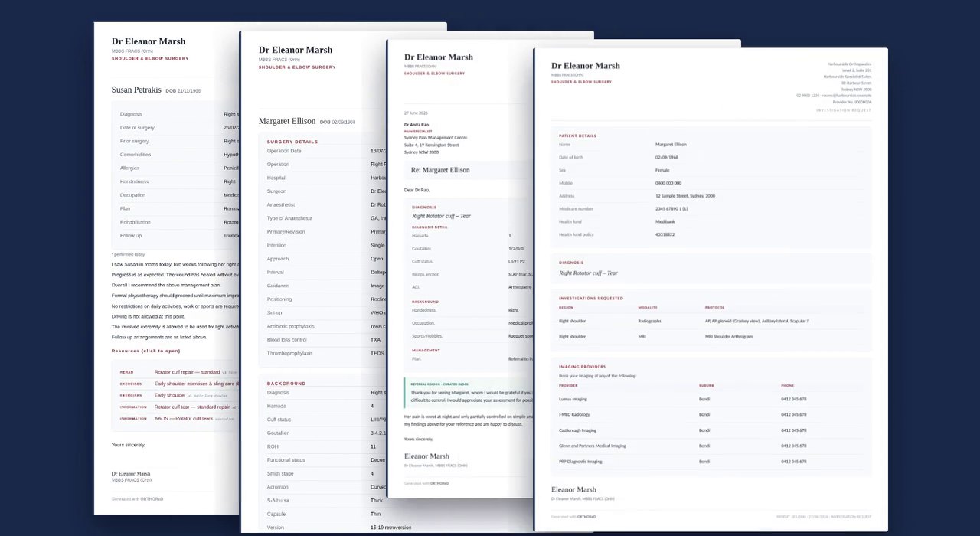Screen dimensions: 980x536
Task: Open the "AAOS — Rotator cuff tears" link
Action: pyautogui.click(x=184, y=419)
